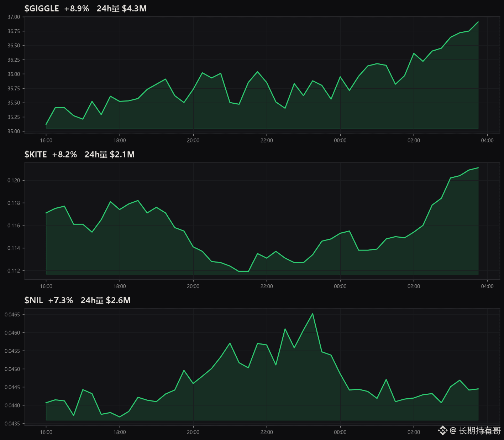This screenshot has width=504, height=440.
Task: Click the $GIGGLE ticker title
Action: 42,9
